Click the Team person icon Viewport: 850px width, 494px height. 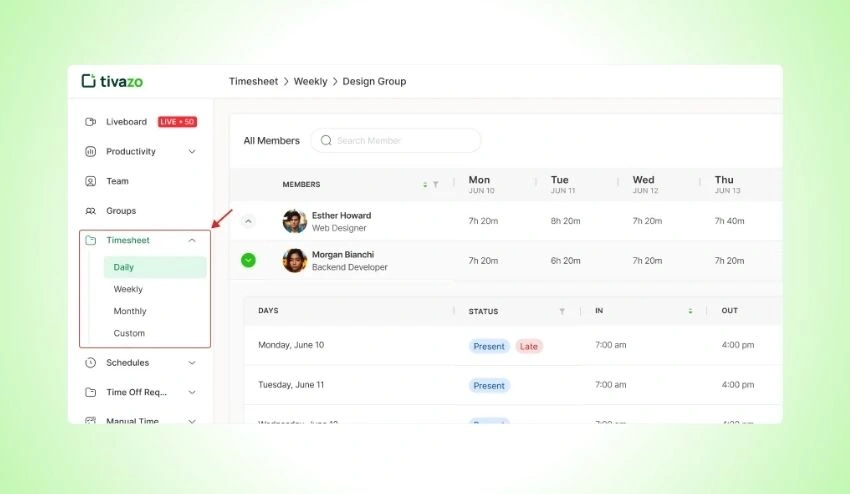pyautogui.click(x=91, y=181)
